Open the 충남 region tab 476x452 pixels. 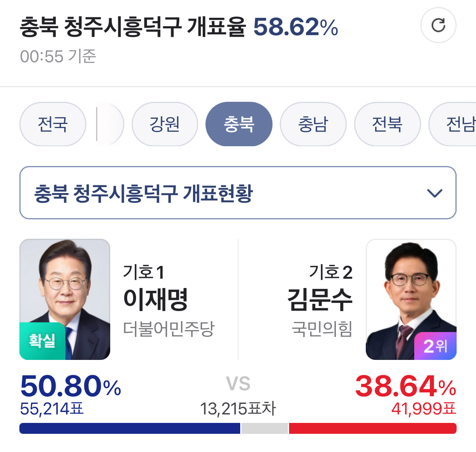pyautogui.click(x=313, y=124)
